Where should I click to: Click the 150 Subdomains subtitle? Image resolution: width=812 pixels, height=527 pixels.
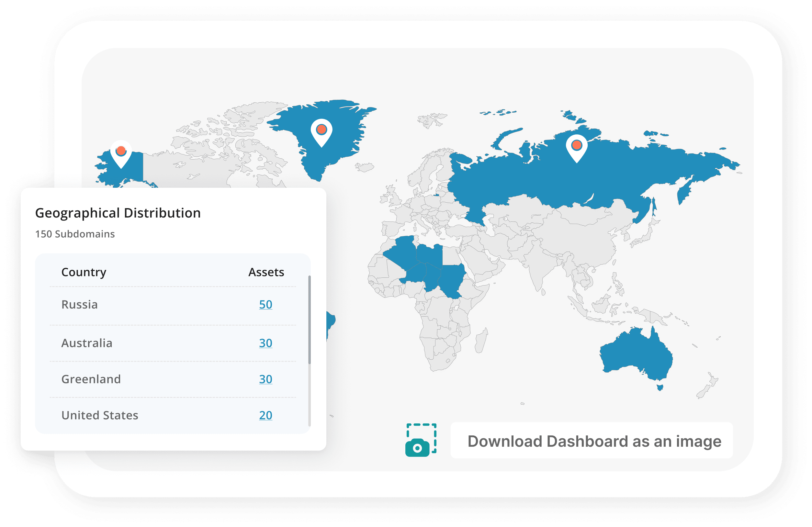75,234
